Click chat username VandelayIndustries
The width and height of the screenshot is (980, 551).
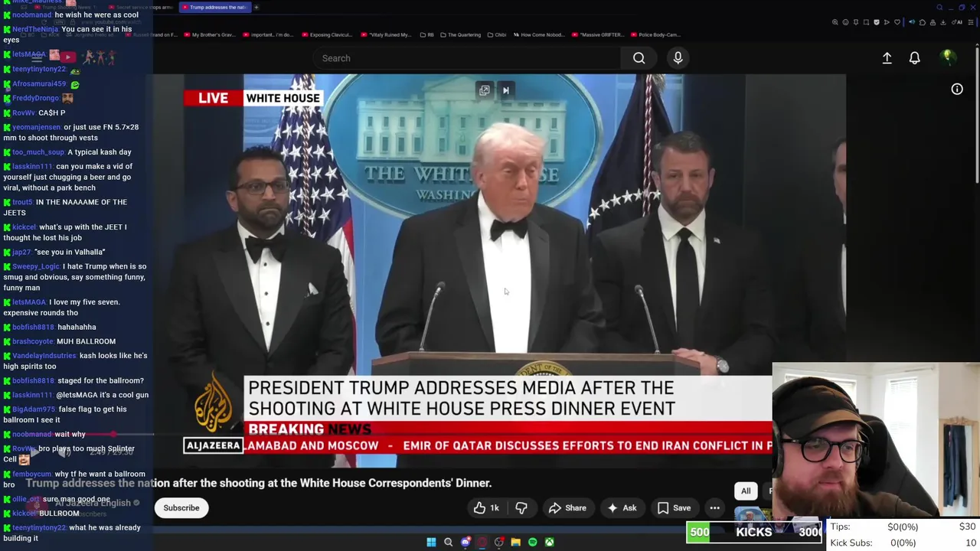tap(44, 356)
